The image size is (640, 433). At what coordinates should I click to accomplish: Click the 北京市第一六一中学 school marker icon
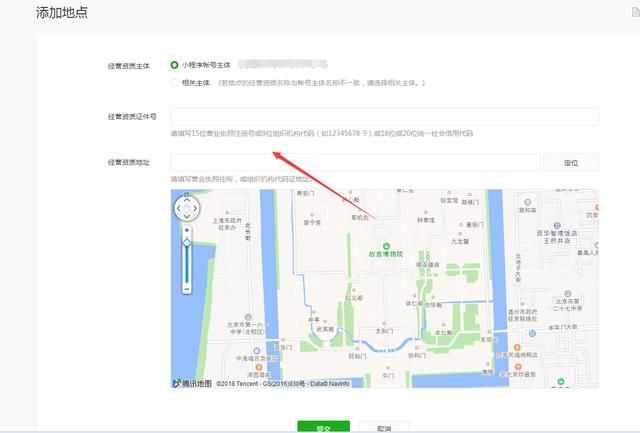(248, 317)
